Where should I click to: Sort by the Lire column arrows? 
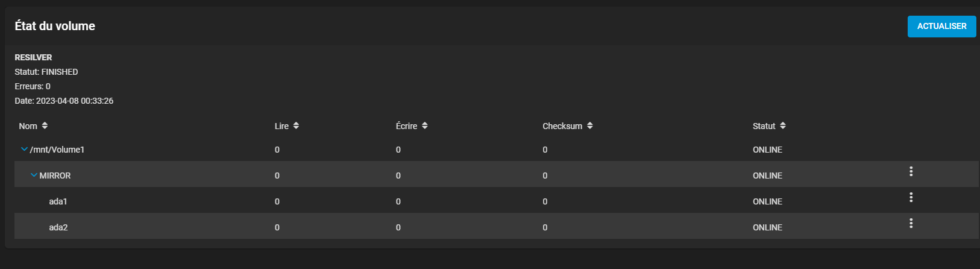(x=296, y=125)
